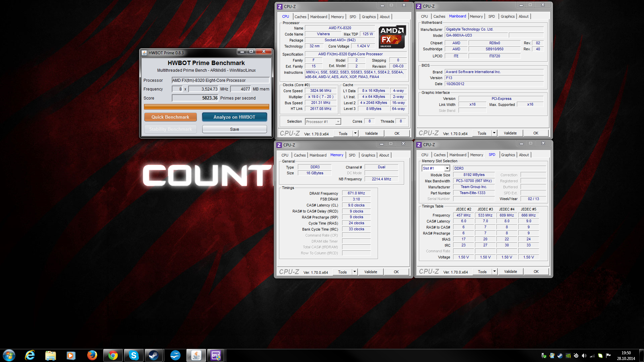Click Validate in CPU-tab CPU-Z window

pyautogui.click(x=371, y=133)
